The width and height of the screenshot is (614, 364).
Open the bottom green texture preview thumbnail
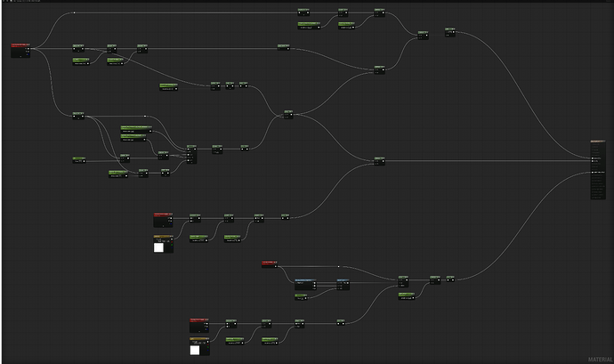(196, 351)
